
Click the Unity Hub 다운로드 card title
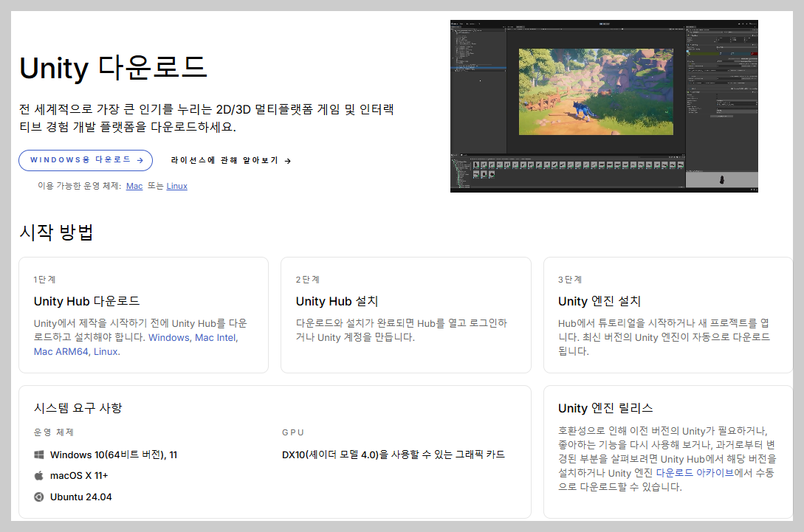click(86, 301)
